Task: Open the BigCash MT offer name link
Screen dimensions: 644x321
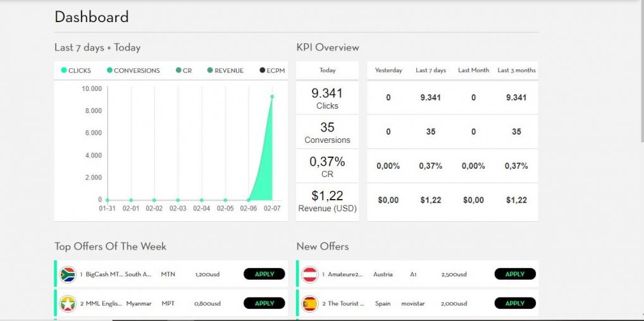Action: click(x=102, y=274)
